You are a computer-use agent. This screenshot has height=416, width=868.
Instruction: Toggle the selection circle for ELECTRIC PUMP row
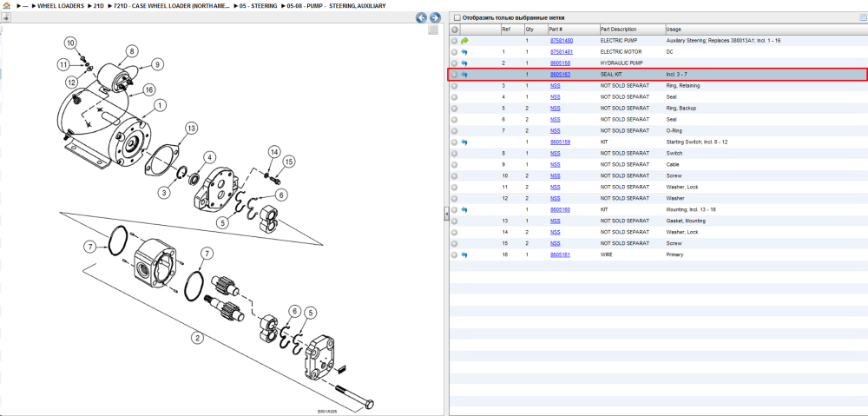455,41
